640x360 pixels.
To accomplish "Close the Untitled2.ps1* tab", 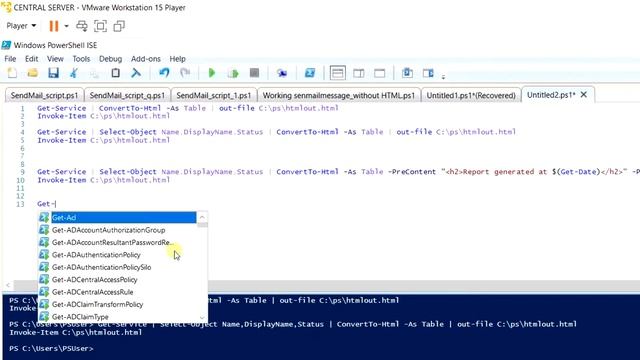I will (584, 95).
